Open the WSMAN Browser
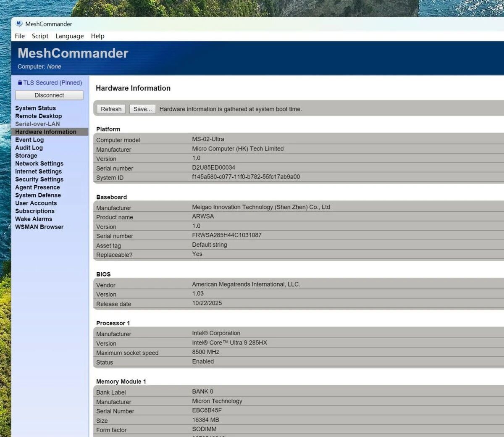Viewport: 504px width, 437px height. pyautogui.click(x=39, y=227)
